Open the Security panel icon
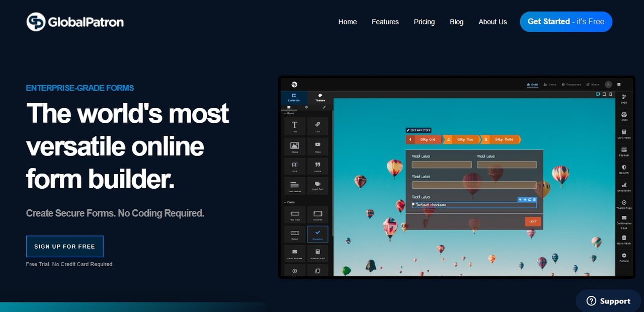644x312 pixels. 624,169
